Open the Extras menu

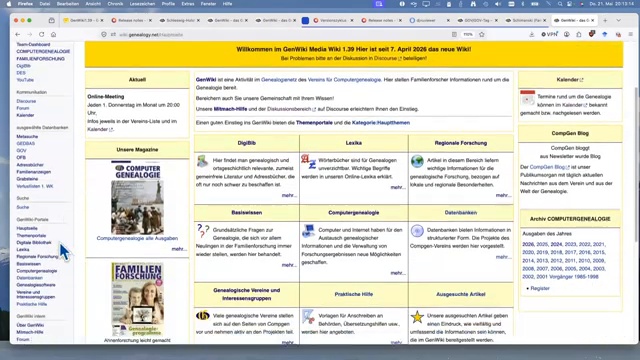click(x=188, y=4)
